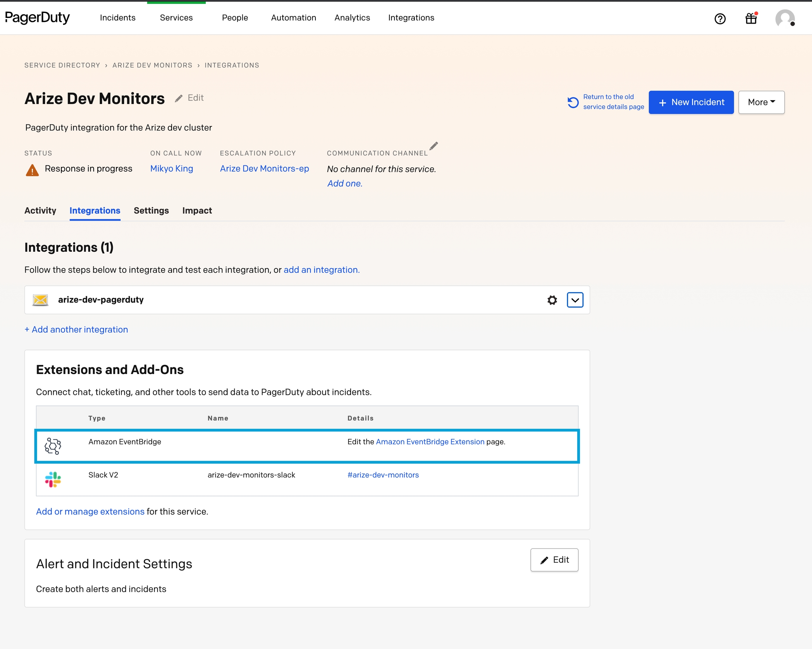
Task: Open the #arize-dev-monitors Slack channel link
Action: click(x=383, y=475)
